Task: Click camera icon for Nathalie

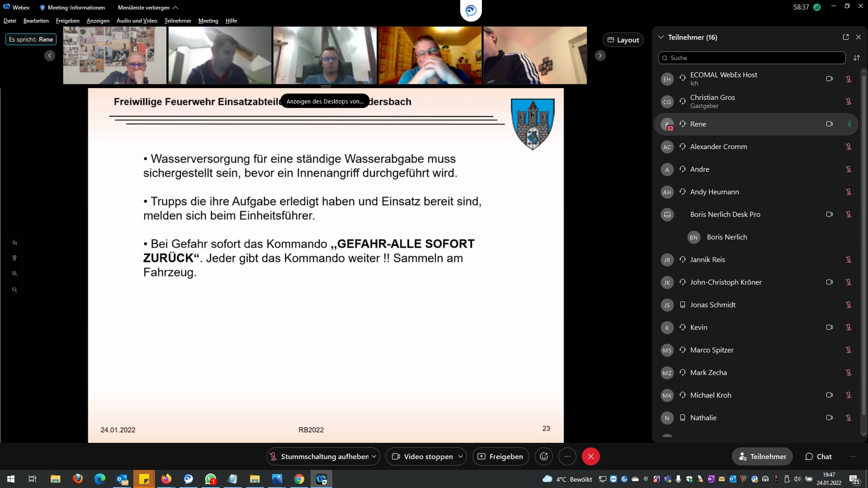Action: [x=830, y=418]
